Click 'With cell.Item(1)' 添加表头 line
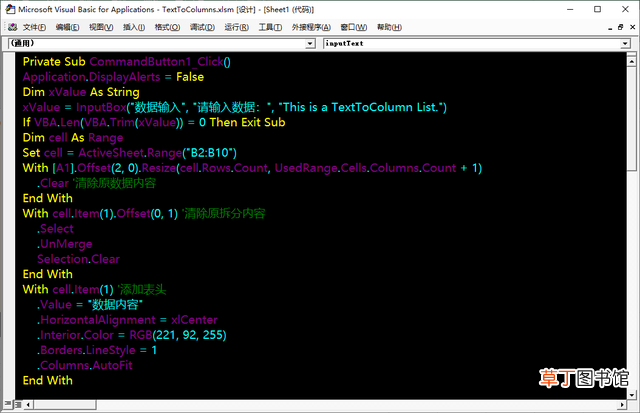The height and width of the screenshot is (413, 640). (94, 289)
